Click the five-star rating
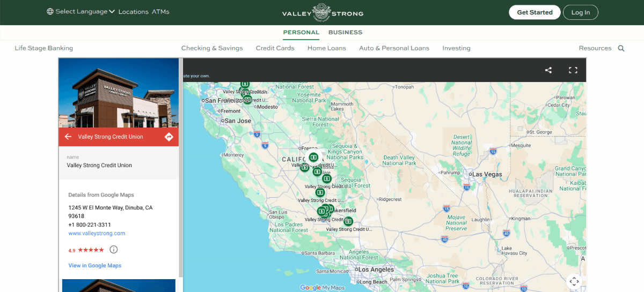Viewport: 644px width, 292px height. 91,250
